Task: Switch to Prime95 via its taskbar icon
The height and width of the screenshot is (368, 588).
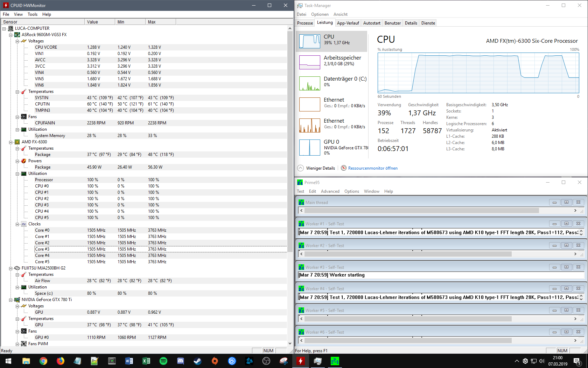Action: click(335, 361)
